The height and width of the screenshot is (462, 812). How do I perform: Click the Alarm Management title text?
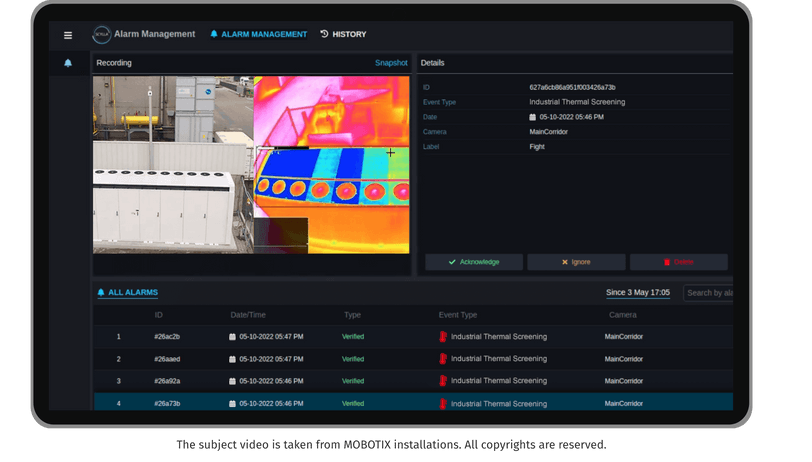point(154,34)
